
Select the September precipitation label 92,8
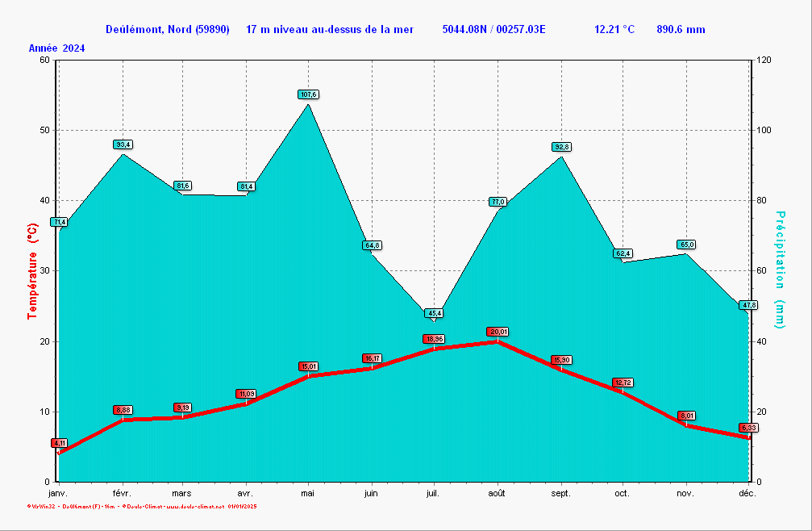pos(561,147)
